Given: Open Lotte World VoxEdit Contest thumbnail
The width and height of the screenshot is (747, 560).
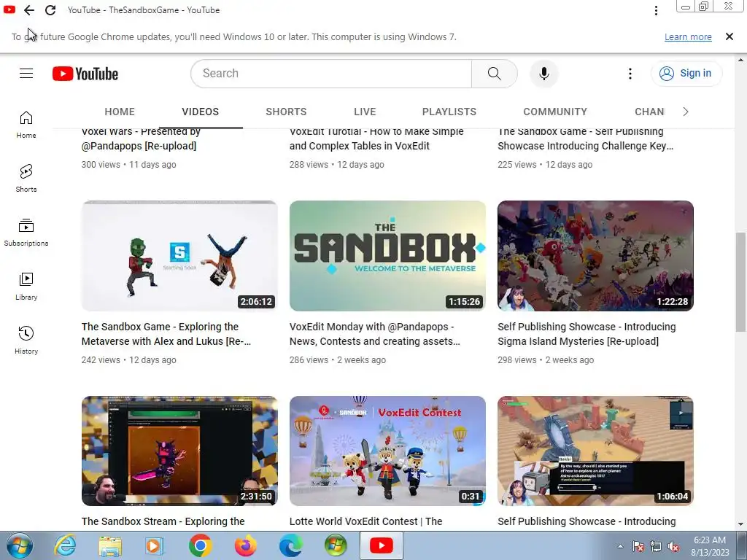Looking at the screenshot, I should coord(387,451).
